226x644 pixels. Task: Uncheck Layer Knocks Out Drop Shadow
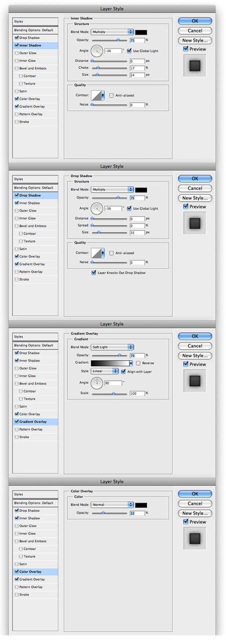(x=94, y=273)
